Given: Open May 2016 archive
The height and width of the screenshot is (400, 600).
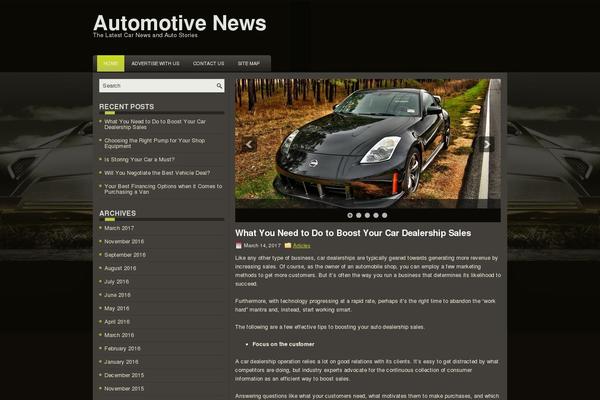Looking at the screenshot, I should point(117,309).
